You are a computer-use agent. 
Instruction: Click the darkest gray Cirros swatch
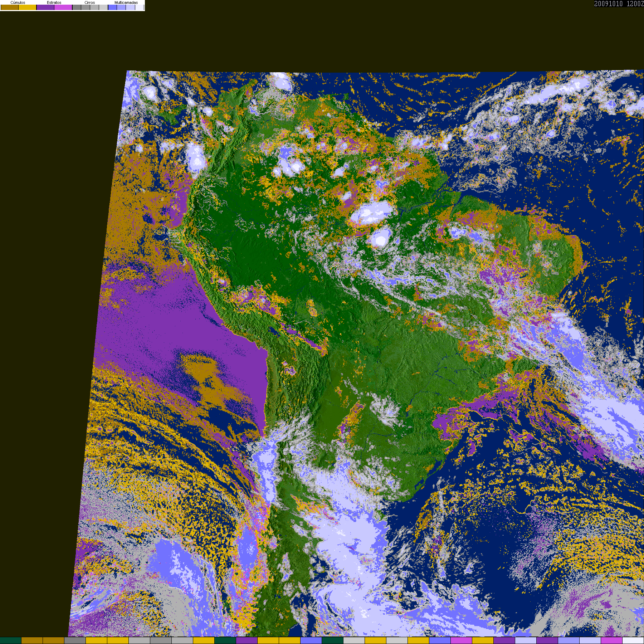point(77,8)
